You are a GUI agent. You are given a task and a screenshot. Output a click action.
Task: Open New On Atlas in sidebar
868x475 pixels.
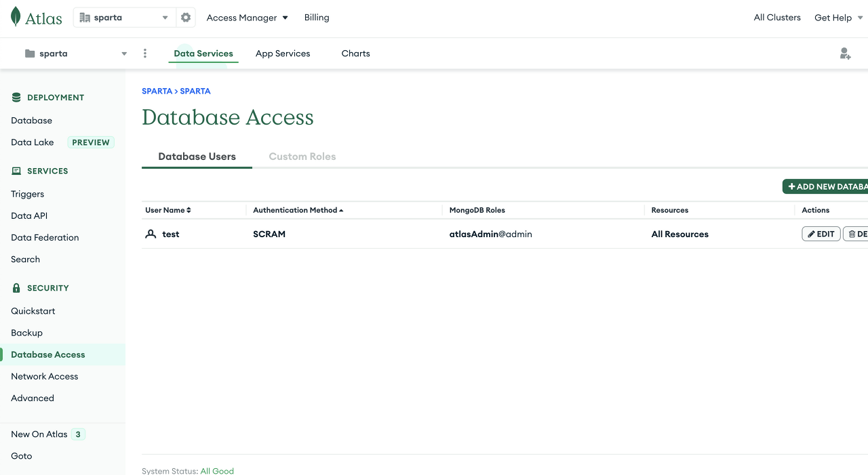39,434
